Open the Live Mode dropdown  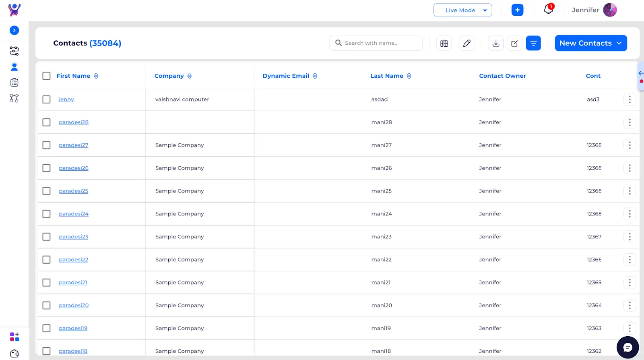(x=462, y=10)
